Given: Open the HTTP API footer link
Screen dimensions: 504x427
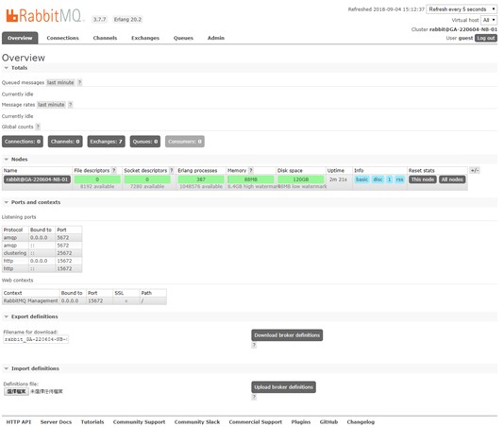Looking at the screenshot, I should 19,422.
